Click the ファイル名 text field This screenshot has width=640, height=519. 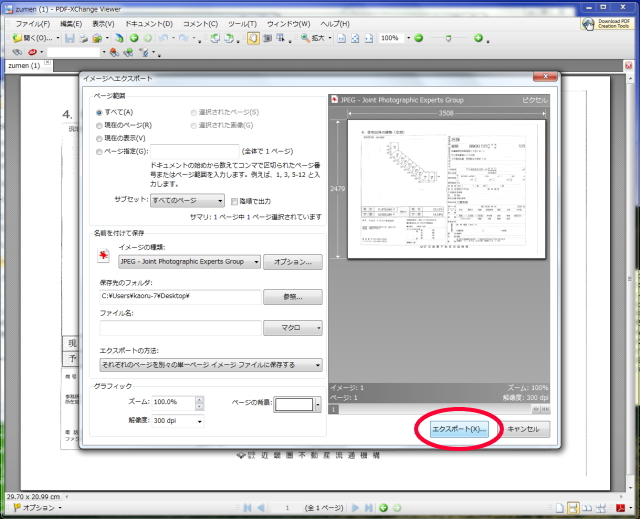[x=180, y=328]
